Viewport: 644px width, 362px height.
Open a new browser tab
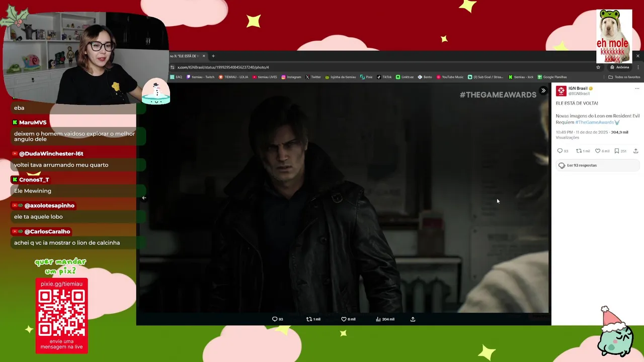tap(213, 56)
